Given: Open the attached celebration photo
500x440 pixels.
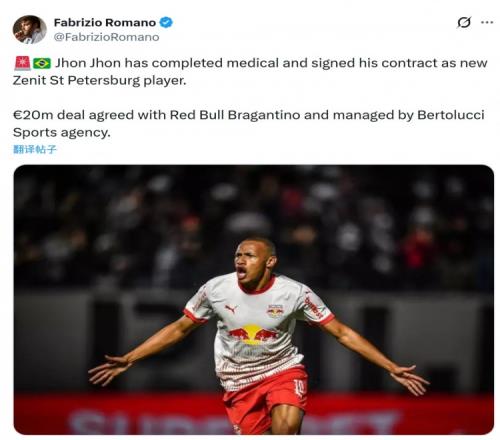Looking at the screenshot, I should coord(254,300).
